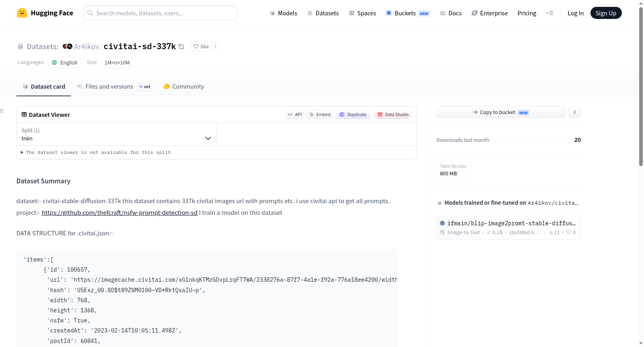Like the dataset
This screenshot has width=644, height=347.
201,46
